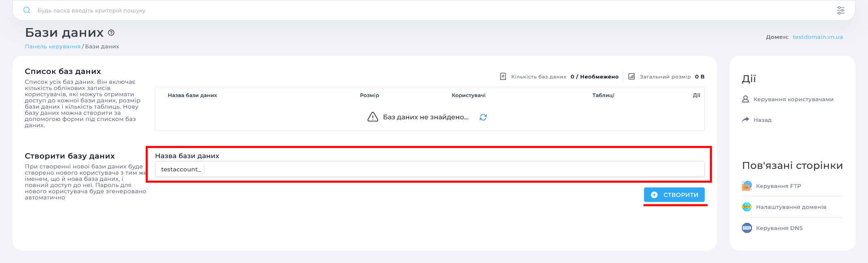The height and width of the screenshot is (263, 868).
Task: Sort by Розмір column header
Action: [x=369, y=95]
